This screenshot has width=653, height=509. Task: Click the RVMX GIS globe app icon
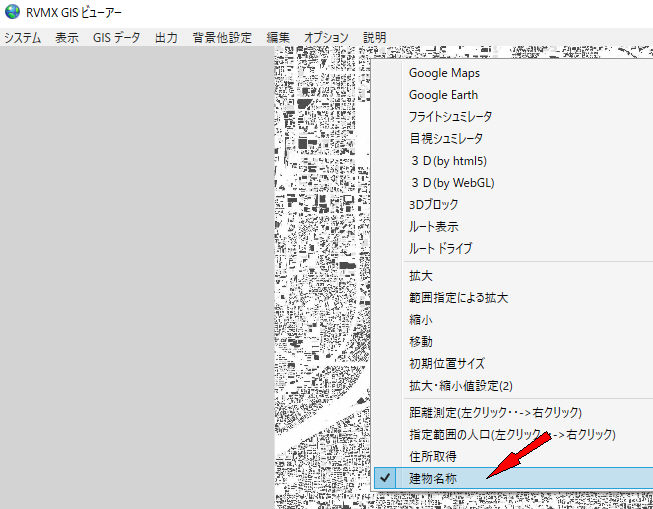point(12,13)
